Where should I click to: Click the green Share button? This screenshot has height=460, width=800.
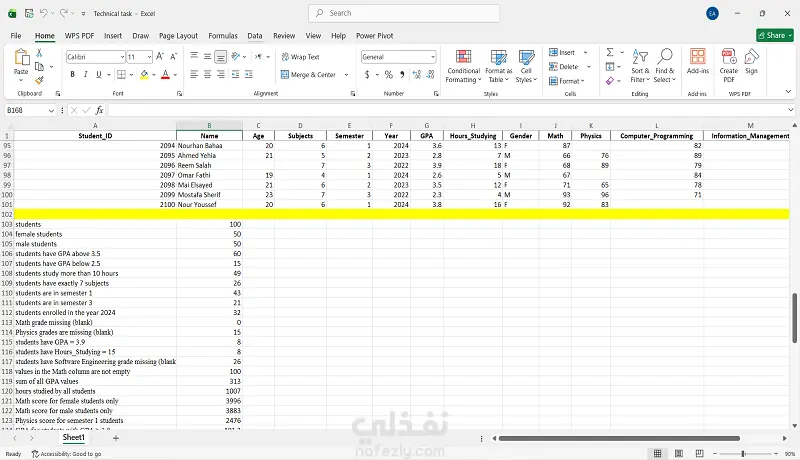pyautogui.click(x=774, y=35)
